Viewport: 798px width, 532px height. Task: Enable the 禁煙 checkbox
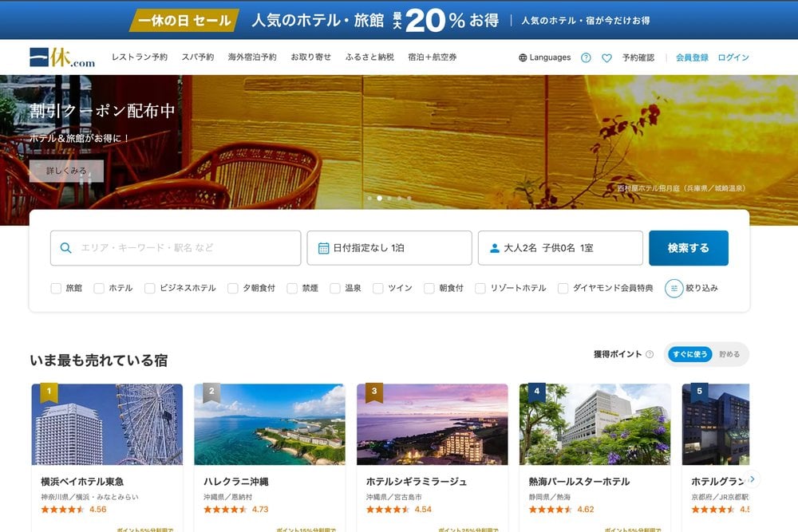[292, 289]
